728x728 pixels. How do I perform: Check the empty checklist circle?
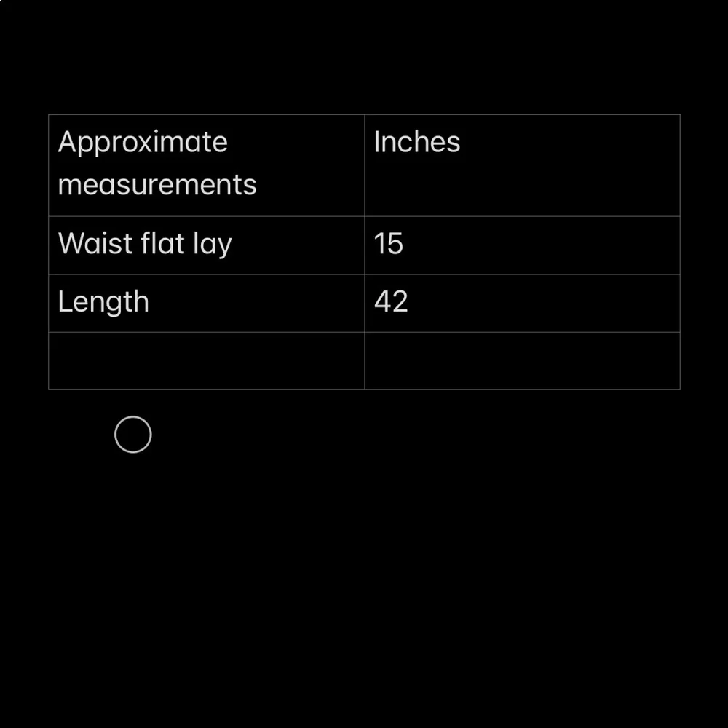133,435
